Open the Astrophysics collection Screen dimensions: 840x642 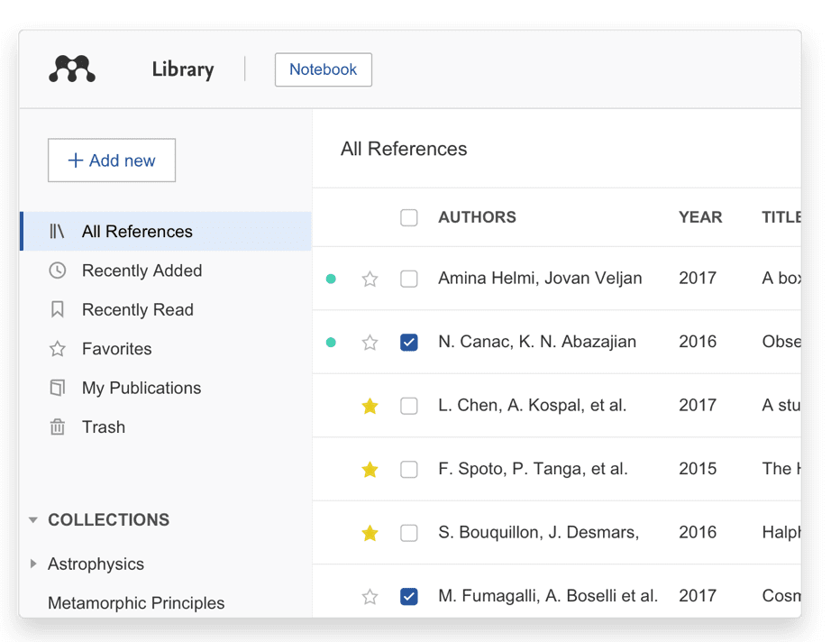[x=96, y=564]
